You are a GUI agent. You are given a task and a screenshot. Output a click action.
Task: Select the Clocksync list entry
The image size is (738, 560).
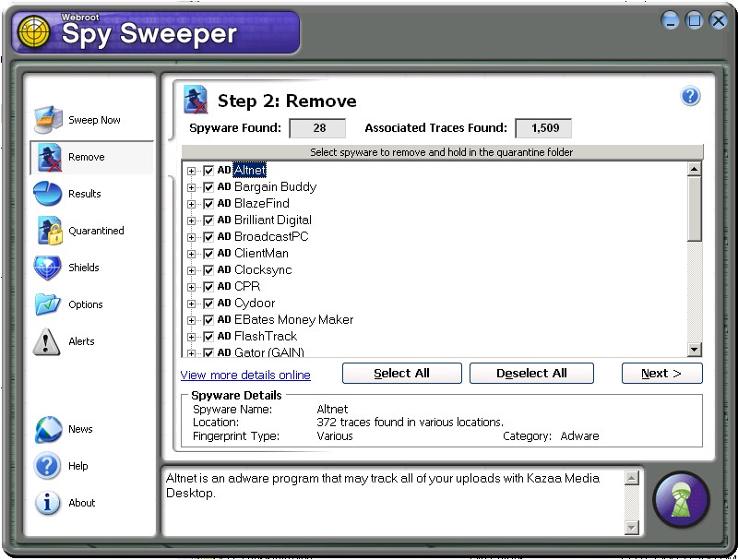point(263,270)
